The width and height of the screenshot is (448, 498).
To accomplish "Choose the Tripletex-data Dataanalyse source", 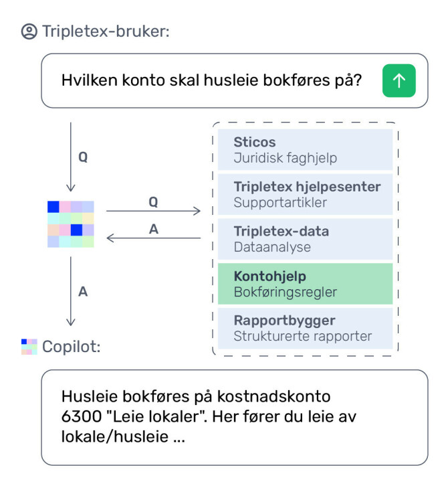I will pos(304,239).
